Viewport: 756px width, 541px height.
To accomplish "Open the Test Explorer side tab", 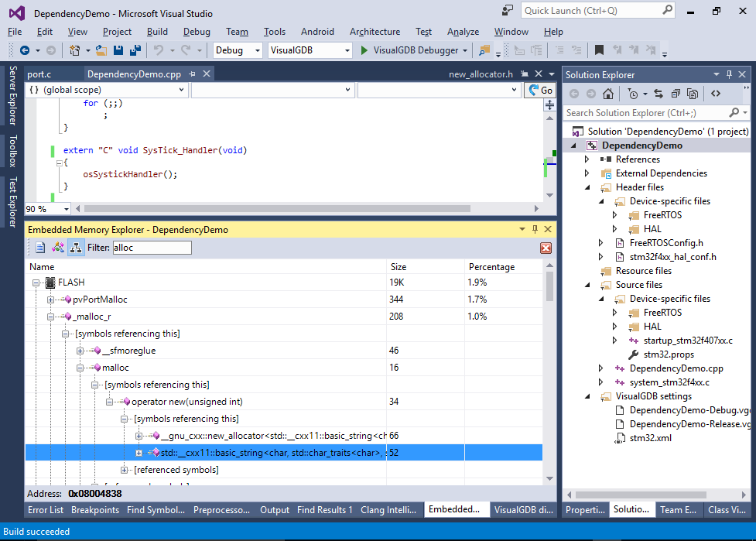I will pos(13,201).
